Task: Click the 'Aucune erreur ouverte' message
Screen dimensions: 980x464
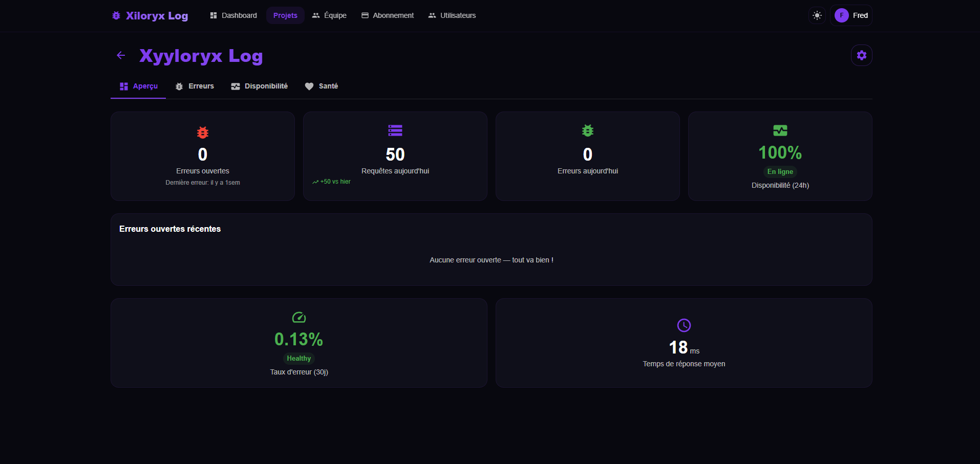Action: click(492, 260)
